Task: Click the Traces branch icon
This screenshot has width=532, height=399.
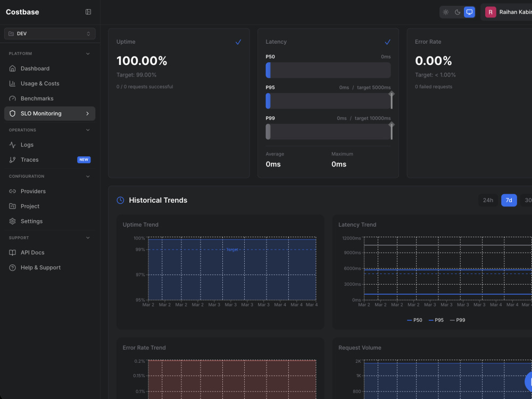Action: pos(13,160)
